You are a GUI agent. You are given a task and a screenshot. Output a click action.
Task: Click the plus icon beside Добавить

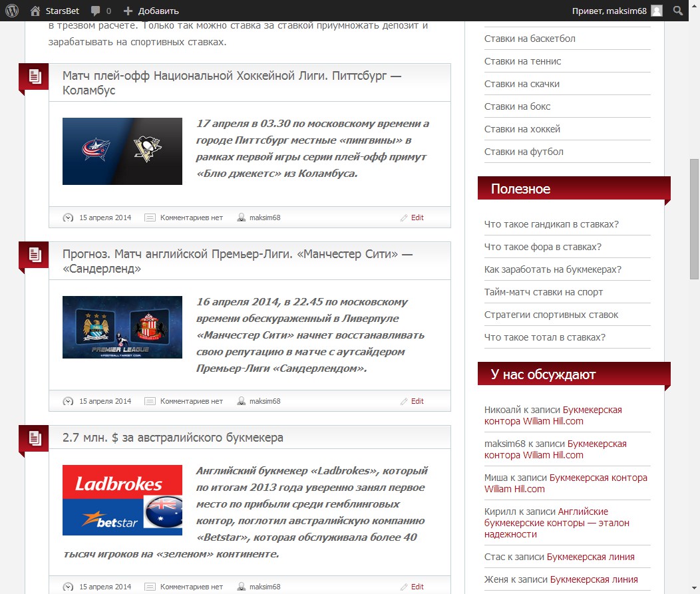tap(128, 11)
